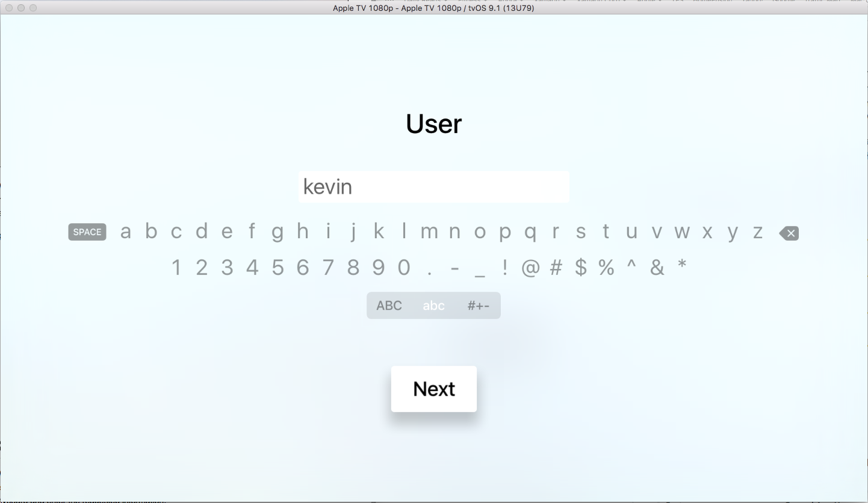Click the # hash key beside @

tap(556, 267)
